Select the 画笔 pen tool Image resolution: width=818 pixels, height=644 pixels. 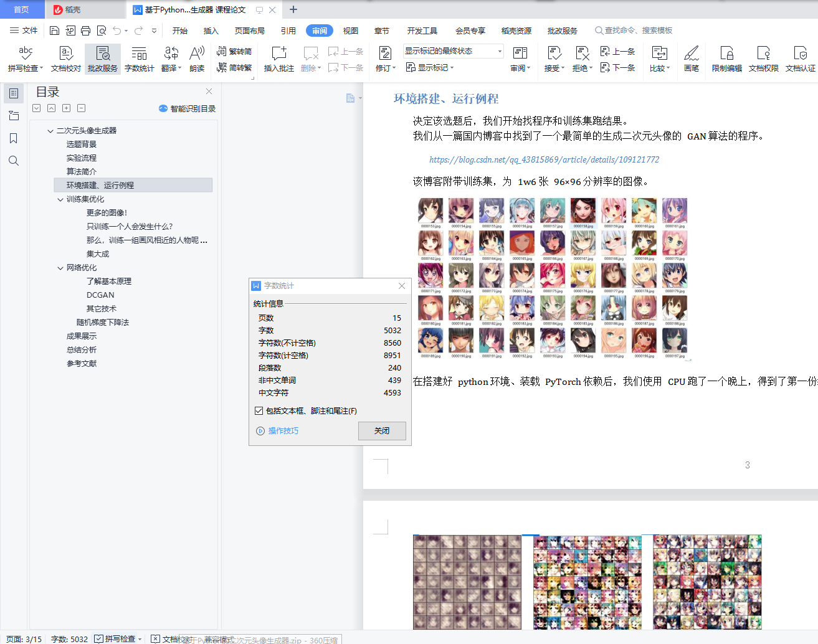coord(692,59)
